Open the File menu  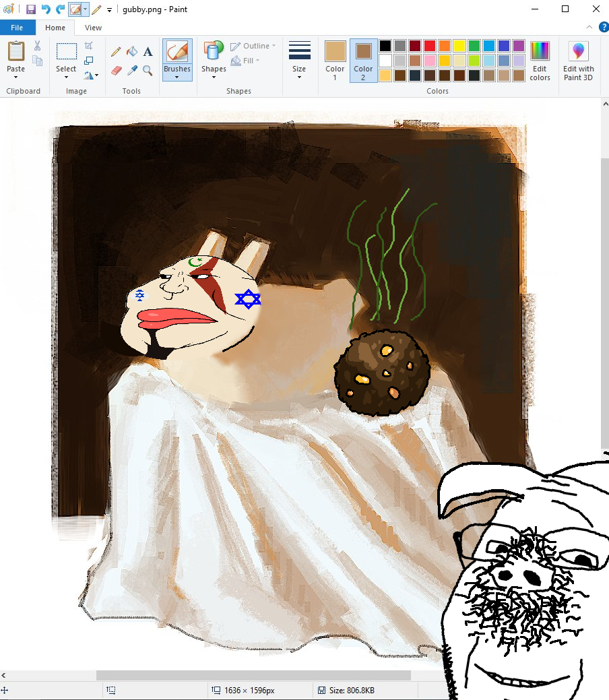pyautogui.click(x=18, y=28)
